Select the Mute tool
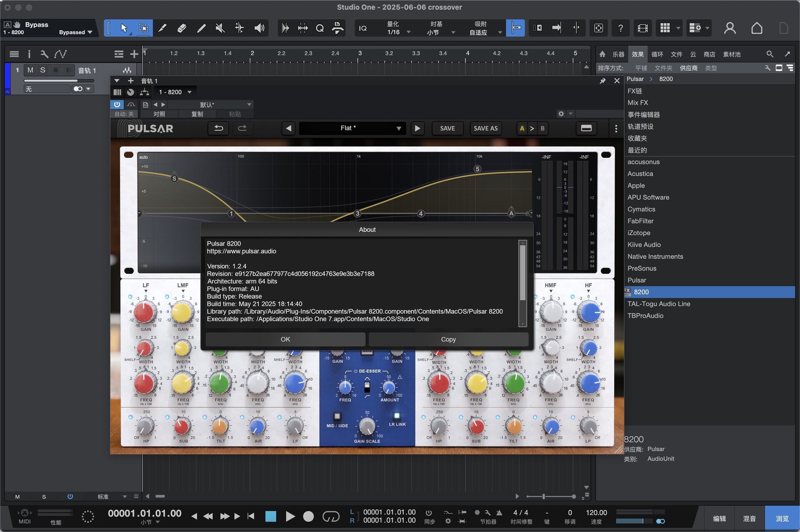Viewport: 800px width, 532px height. click(220, 28)
